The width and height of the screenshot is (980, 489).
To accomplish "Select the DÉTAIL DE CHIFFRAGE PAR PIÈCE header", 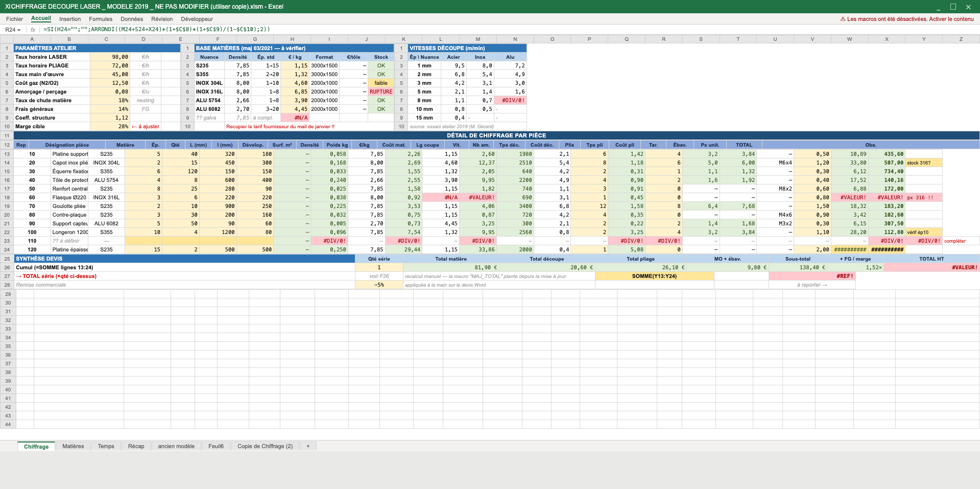I will [x=496, y=135].
